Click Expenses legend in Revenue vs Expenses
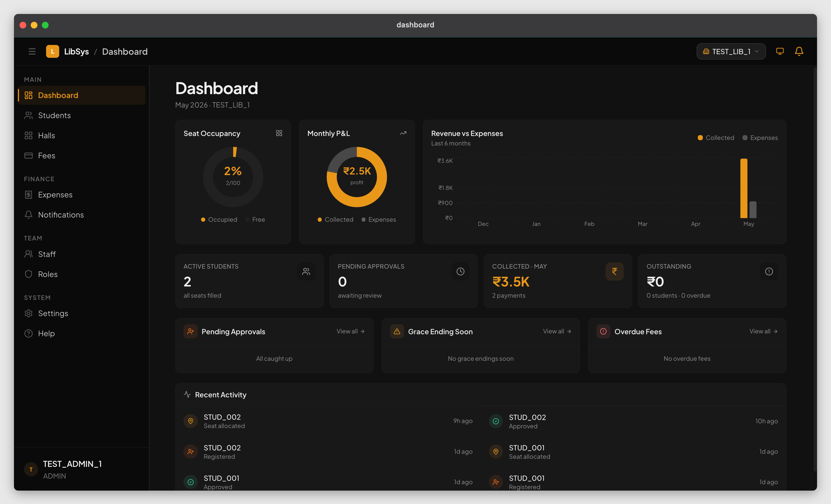This screenshot has width=831, height=504. (760, 138)
